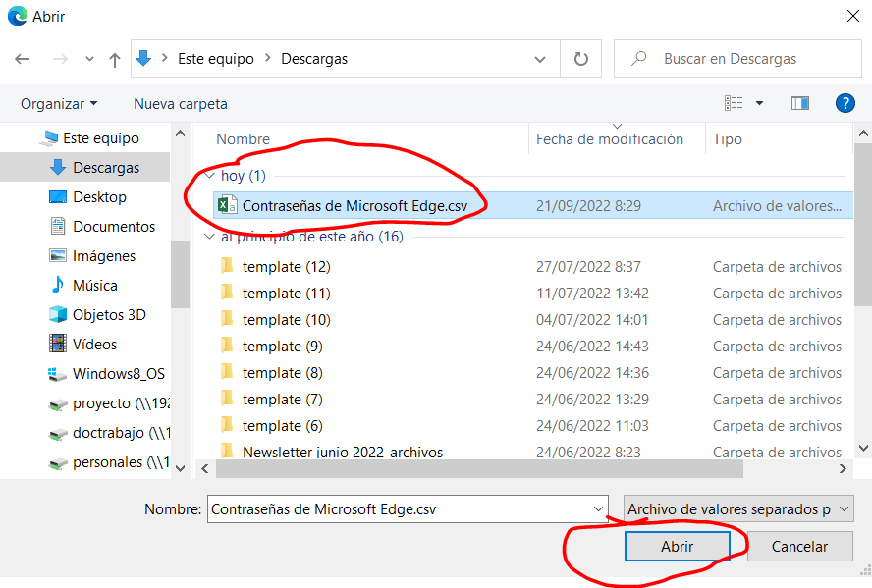Click the blue download arrow in address bar
This screenshot has height=588, width=872.
pyautogui.click(x=143, y=58)
